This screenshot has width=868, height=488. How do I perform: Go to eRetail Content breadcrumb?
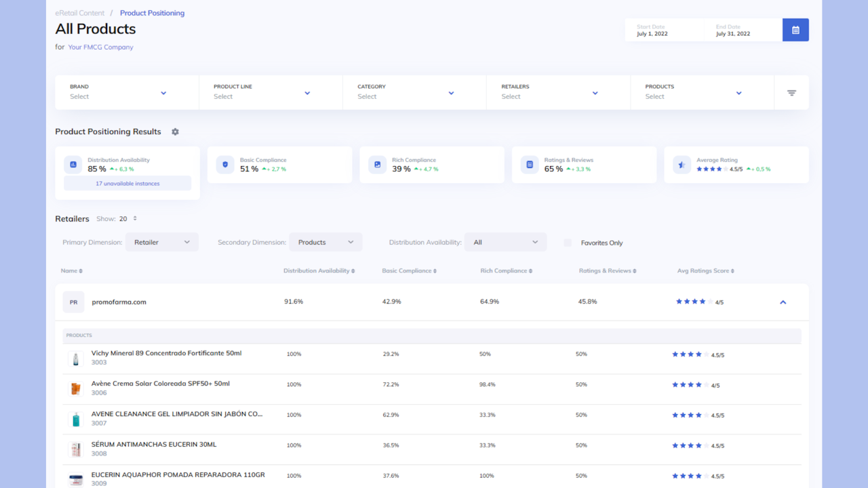80,13
